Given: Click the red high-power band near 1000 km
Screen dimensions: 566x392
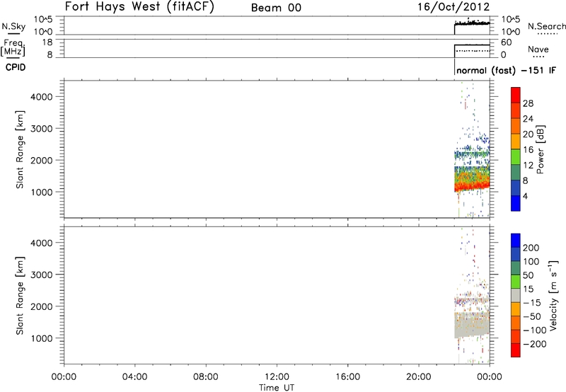Looking at the screenshot, I should pos(472,186).
